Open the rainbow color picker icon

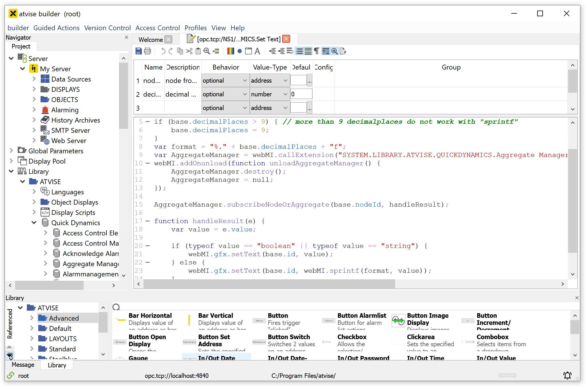pyautogui.click(x=231, y=51)
